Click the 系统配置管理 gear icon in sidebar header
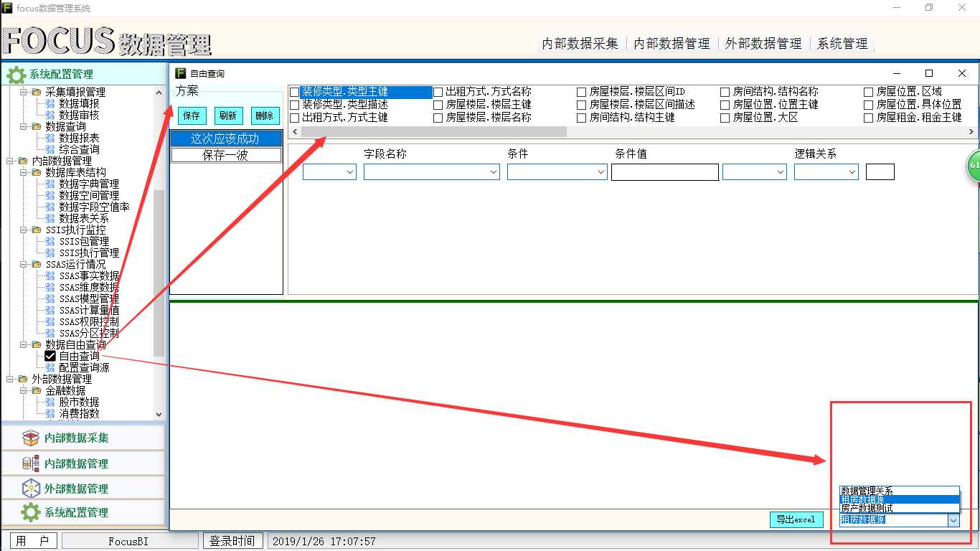Viewport: 980px width, 551px height. 16,74
